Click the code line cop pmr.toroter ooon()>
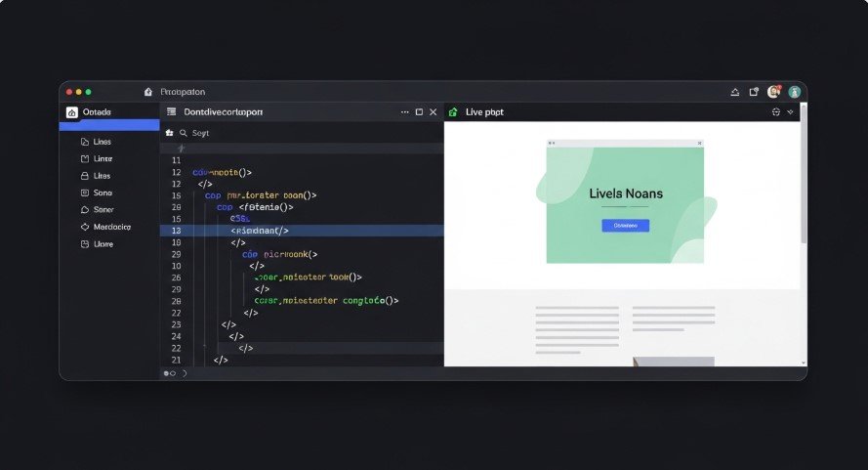 (260, 195)
